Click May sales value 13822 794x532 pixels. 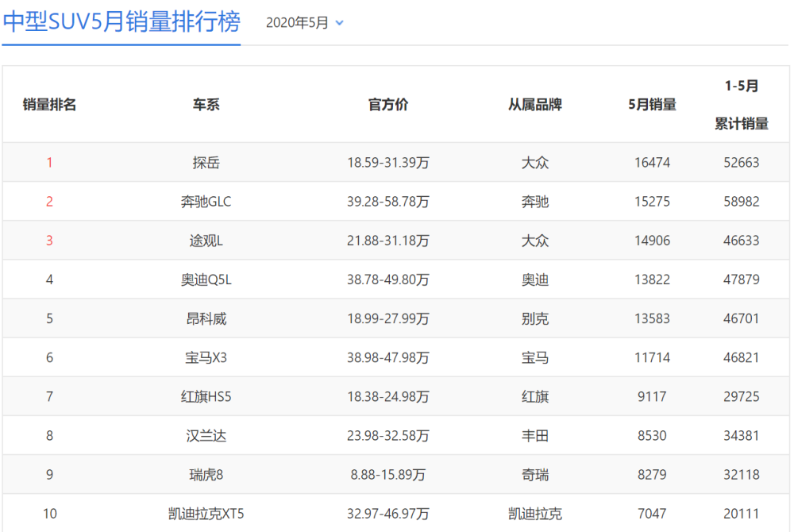coord(652,279)
